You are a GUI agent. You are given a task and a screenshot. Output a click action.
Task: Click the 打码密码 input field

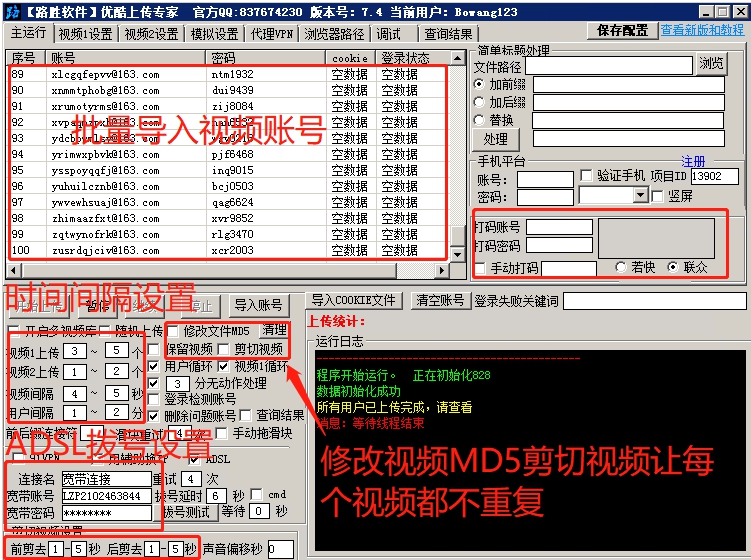559,246
